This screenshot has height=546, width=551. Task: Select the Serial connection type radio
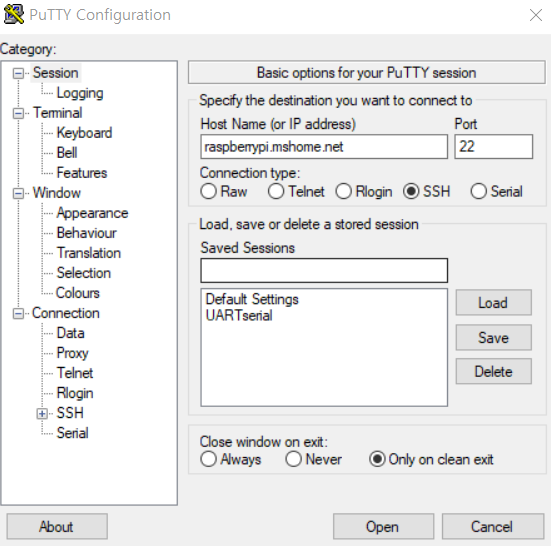(x=479, y=191)
